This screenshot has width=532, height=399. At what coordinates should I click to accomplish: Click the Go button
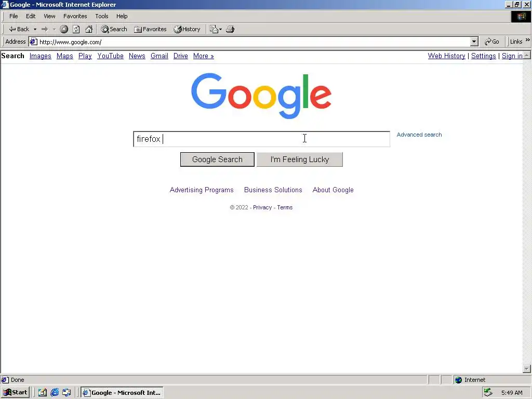pos(492,42)
